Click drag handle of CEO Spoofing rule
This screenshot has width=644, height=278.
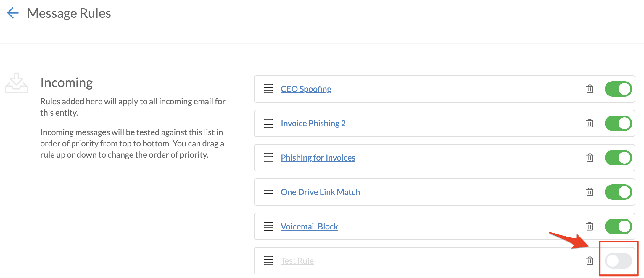coord(268,89)
